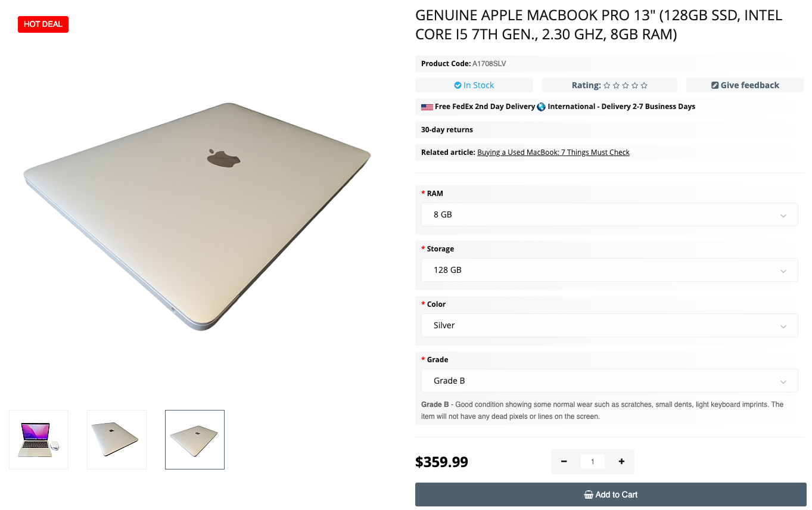Open the Grade B dropdown
812x510 pixels.
(609, 381)
